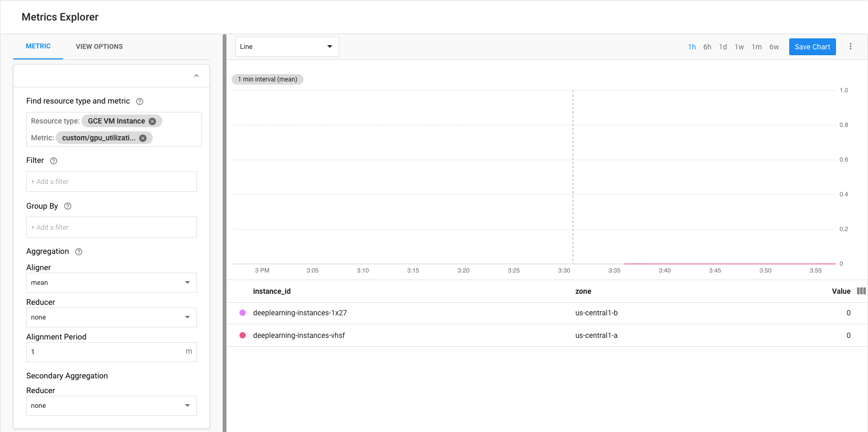This screenshot has height=432, width=868.
Task: Click the Alignment Period input field
Action: click(x=105, y=352)
